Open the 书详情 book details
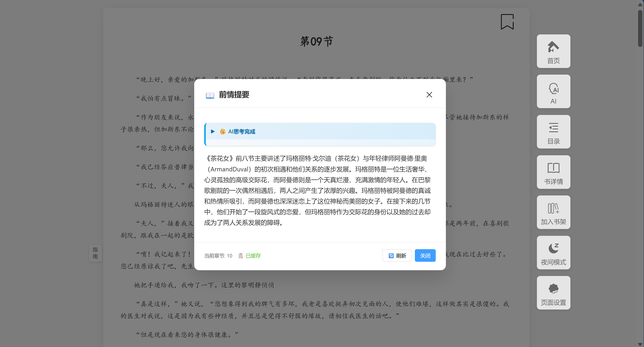Image resolution: width=644 pixels, height=347 pixels. 553,172
